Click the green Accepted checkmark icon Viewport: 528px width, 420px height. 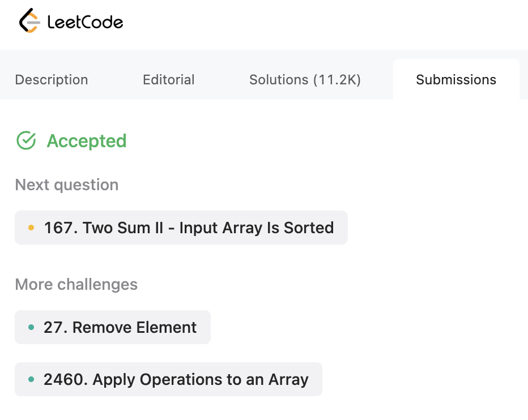pos(27,140)
